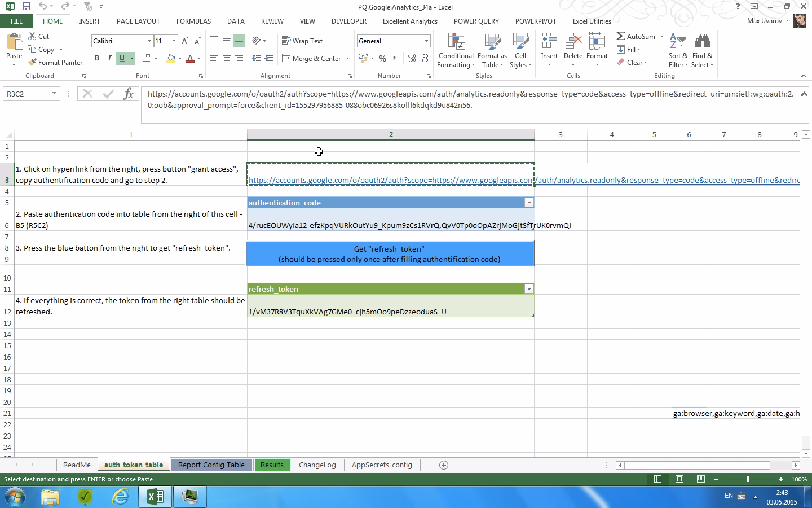Screen dimensions: 812x508
Task: Click the formula bar URL text
Action: pyautogui.click(x=470, y=99)
